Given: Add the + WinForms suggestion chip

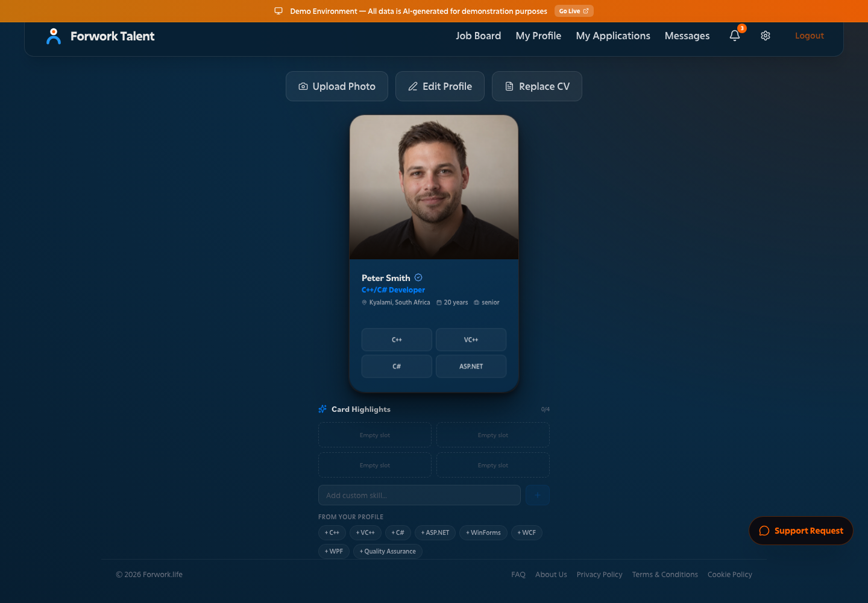Looking at the screenshot, I should (483, 532).
